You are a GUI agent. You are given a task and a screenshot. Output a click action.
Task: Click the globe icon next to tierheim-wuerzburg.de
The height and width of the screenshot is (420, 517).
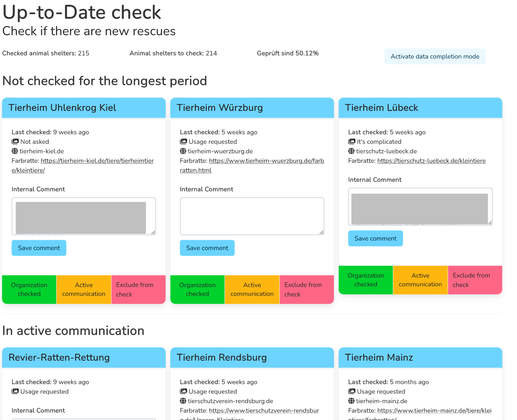click(183, 151)
